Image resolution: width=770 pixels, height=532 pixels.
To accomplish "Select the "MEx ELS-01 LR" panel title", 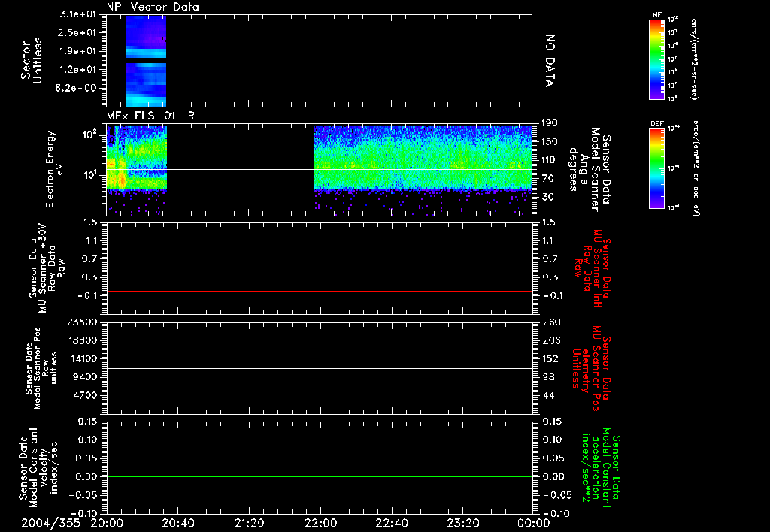I will (x=150, y=116).
